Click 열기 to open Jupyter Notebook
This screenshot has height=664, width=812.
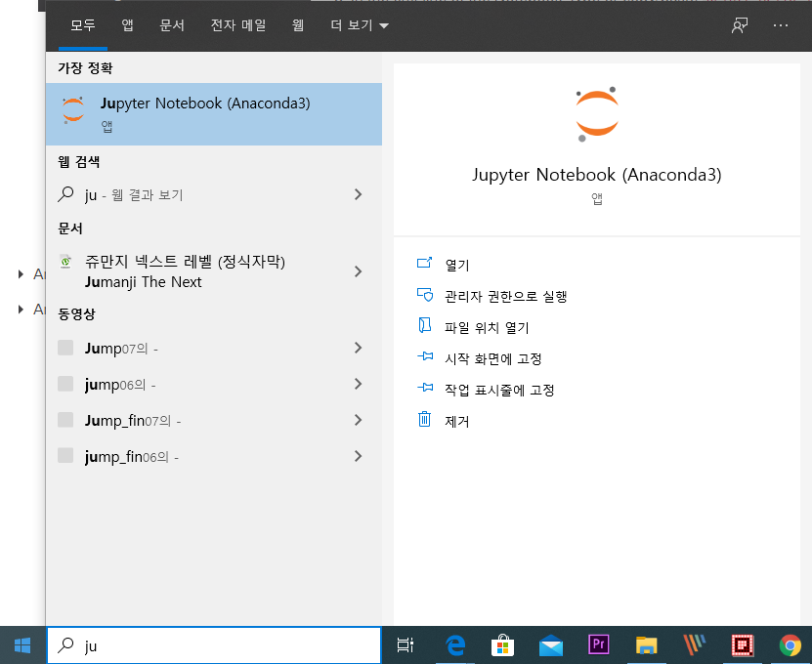tap(456, 265)
